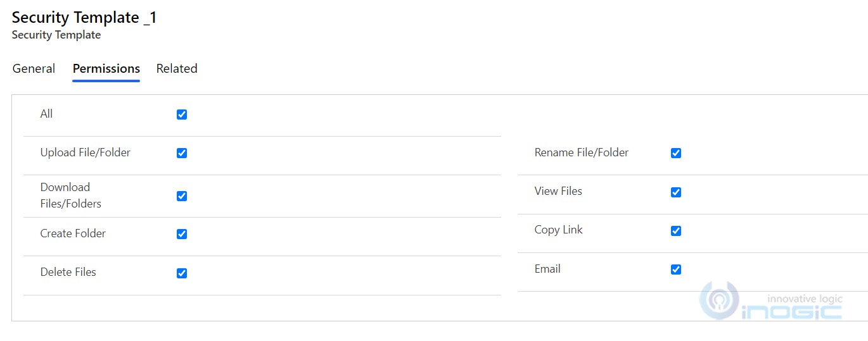Click the Copy Link label text
Screen dimensions: 868x341
(x=558, y=230)
